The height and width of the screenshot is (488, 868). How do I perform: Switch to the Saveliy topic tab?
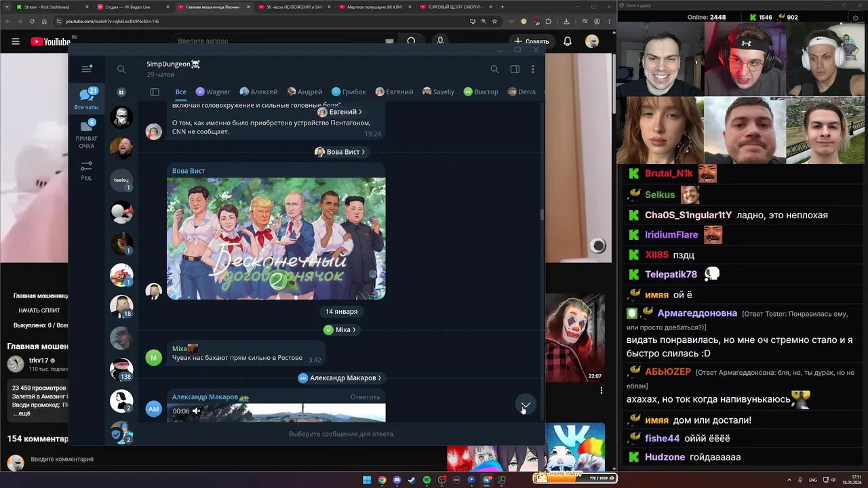[438, 92]
